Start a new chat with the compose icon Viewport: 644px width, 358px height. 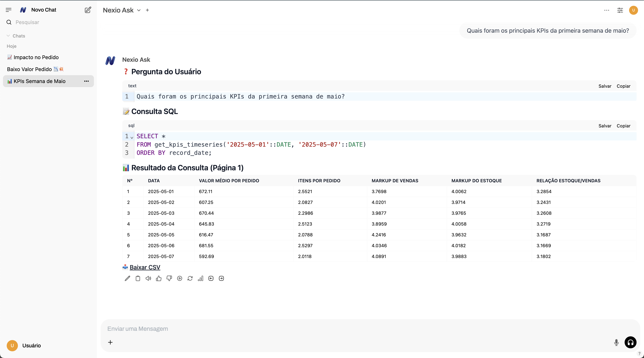coord(88,10)
